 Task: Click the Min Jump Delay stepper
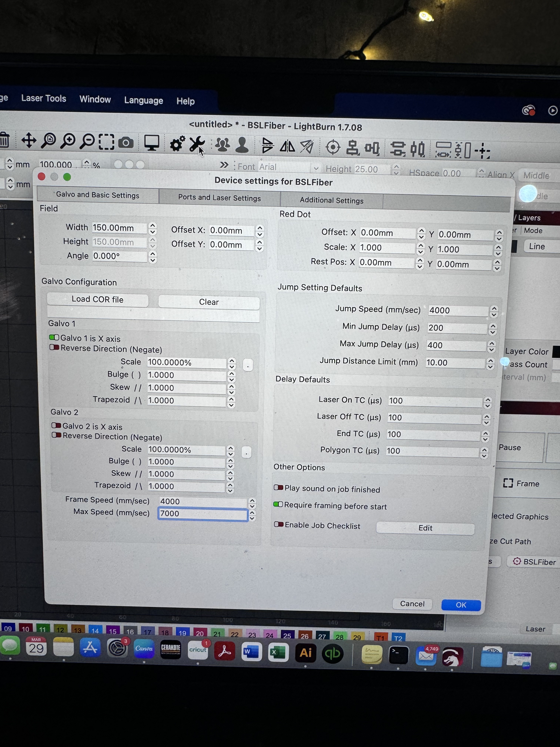492,329
